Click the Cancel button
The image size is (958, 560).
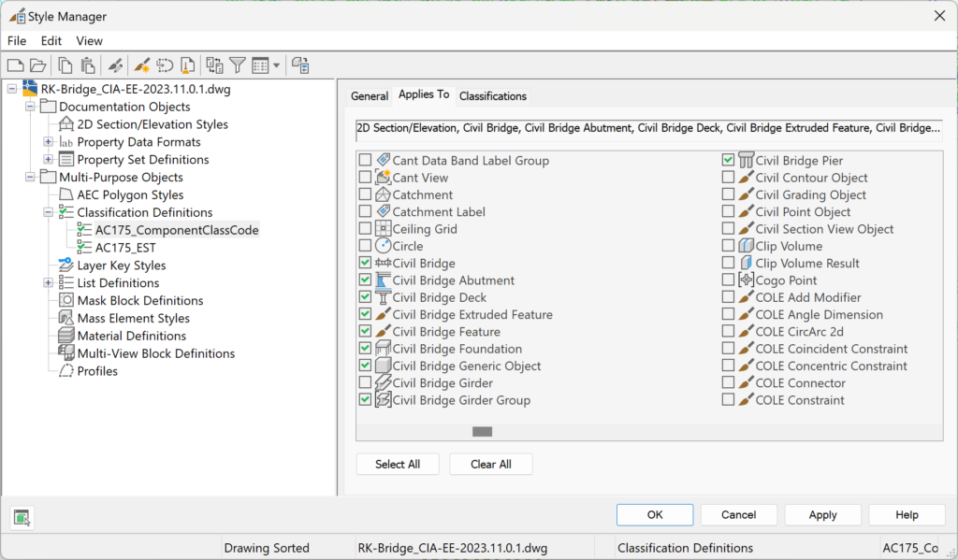739,515
